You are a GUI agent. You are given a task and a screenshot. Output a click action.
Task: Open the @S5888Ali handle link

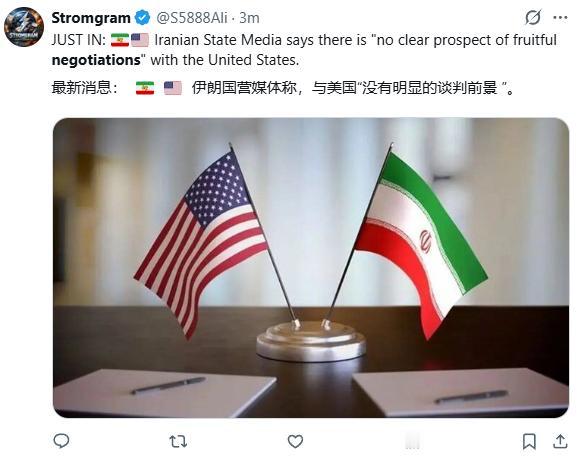tap(192, 18)
